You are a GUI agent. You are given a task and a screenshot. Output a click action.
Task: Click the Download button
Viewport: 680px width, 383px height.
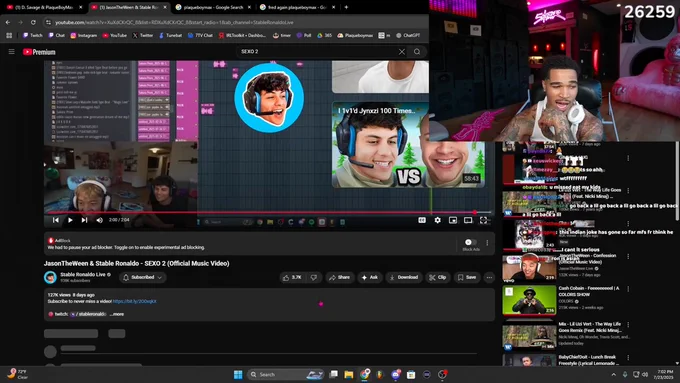(404, 277)
